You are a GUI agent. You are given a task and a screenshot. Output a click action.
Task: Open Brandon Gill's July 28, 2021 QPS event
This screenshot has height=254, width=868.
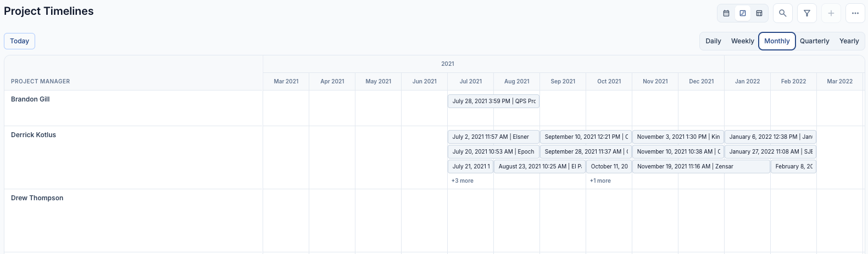[493, 101]
